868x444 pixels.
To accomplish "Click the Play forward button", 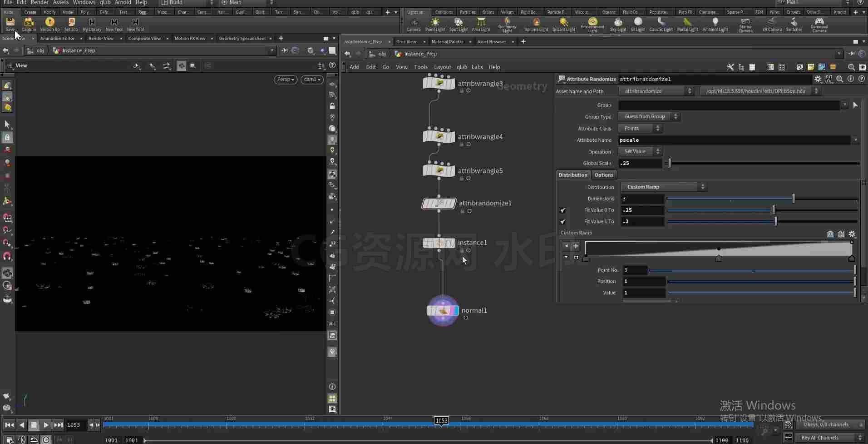I will coord(46,425).
